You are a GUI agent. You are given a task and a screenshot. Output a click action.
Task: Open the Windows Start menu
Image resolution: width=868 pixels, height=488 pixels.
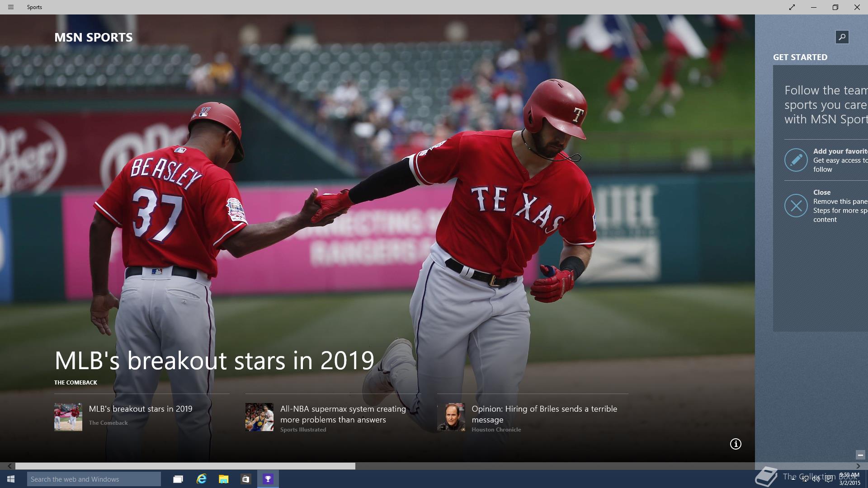pos(11,479)
